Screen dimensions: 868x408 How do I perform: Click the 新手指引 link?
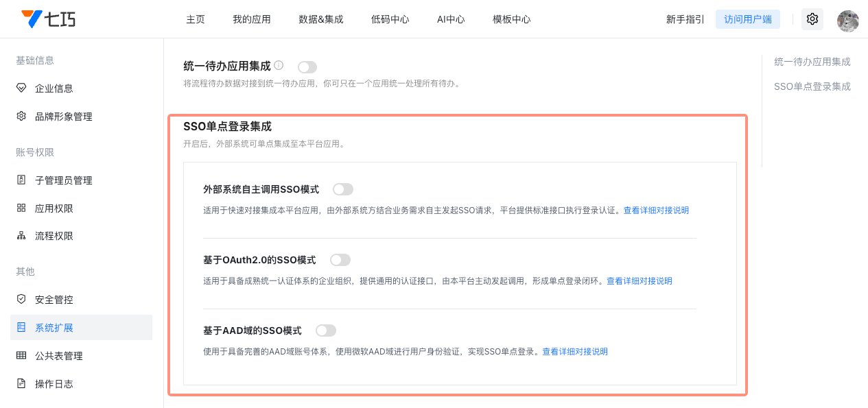pyautogui.click(x=685, y=19)
